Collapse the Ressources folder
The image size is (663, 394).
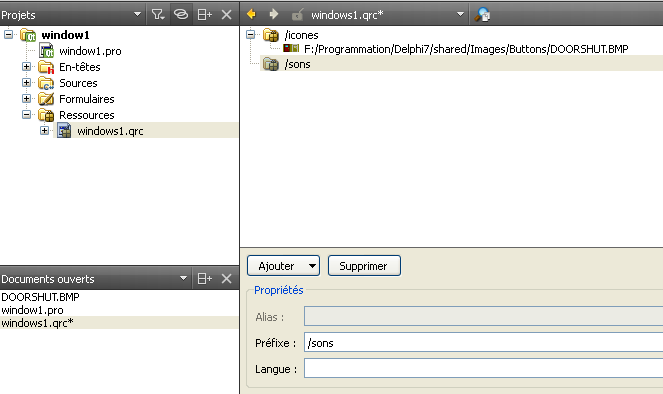(x=26, y=115)
